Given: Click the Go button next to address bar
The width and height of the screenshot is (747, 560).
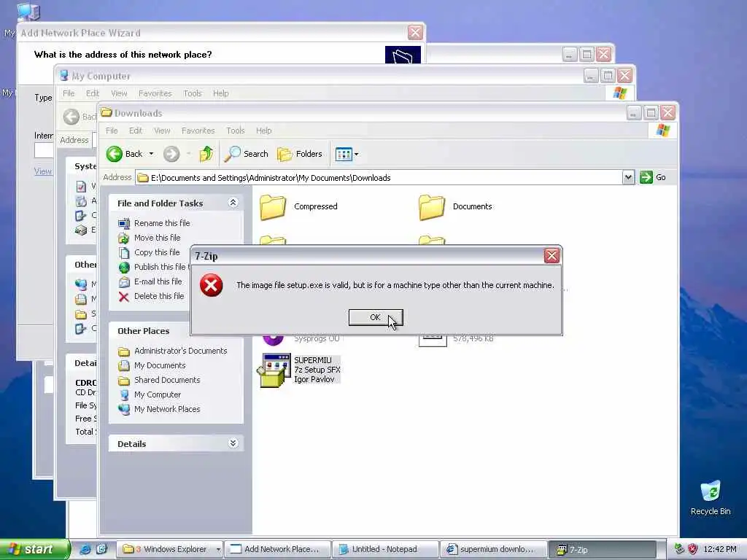Looking at the screenshot, I should (653, 177).
